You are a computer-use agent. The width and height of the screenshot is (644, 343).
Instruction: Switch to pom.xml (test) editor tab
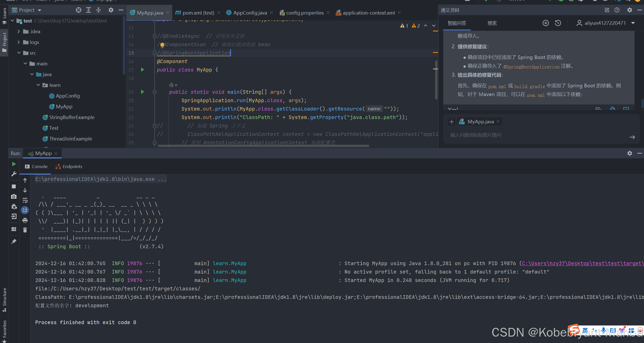[x=198, y=13]
